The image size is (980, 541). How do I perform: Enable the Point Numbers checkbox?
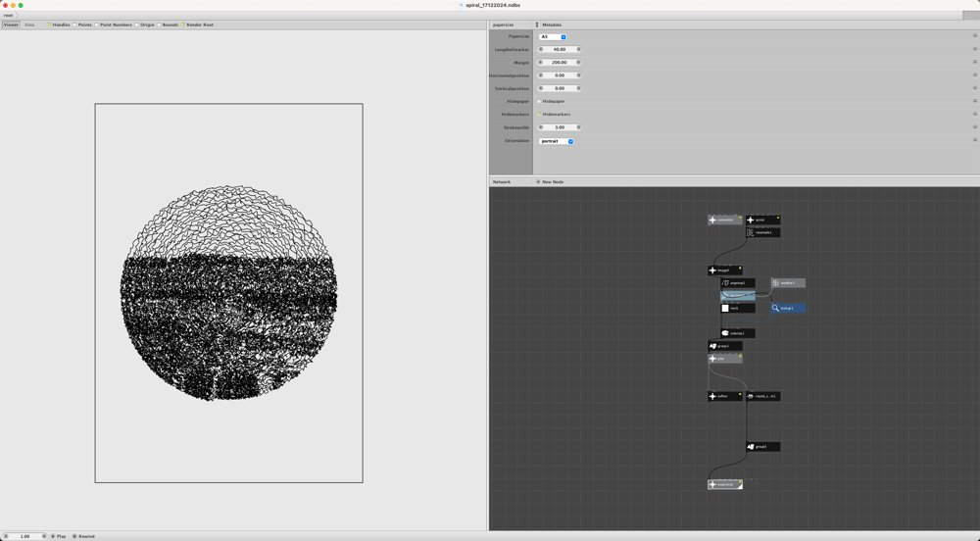(96, 25)
